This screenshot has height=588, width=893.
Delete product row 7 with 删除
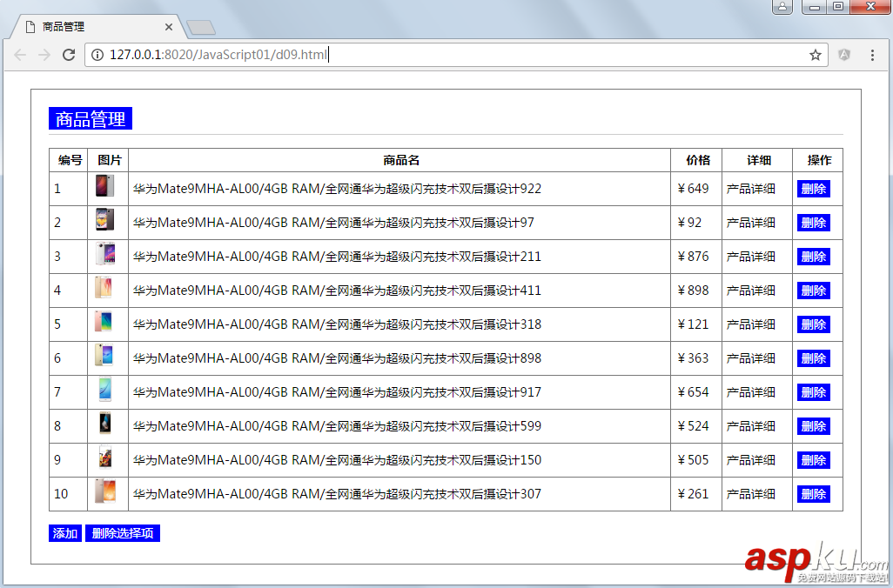pos(813,392)
